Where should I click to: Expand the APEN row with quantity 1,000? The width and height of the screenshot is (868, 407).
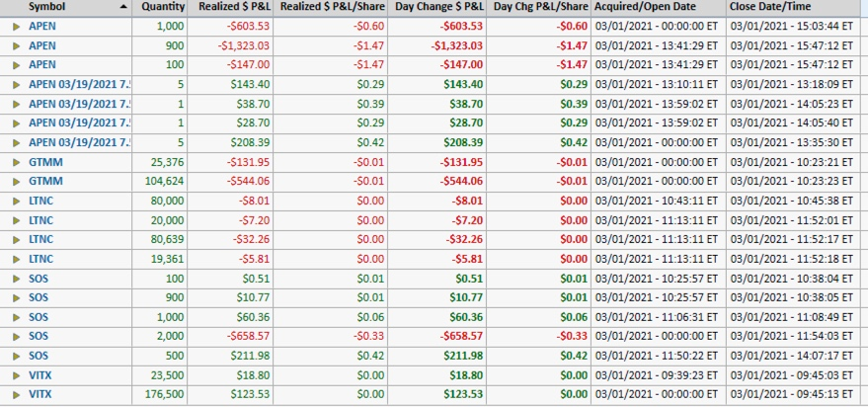point(16,26)
